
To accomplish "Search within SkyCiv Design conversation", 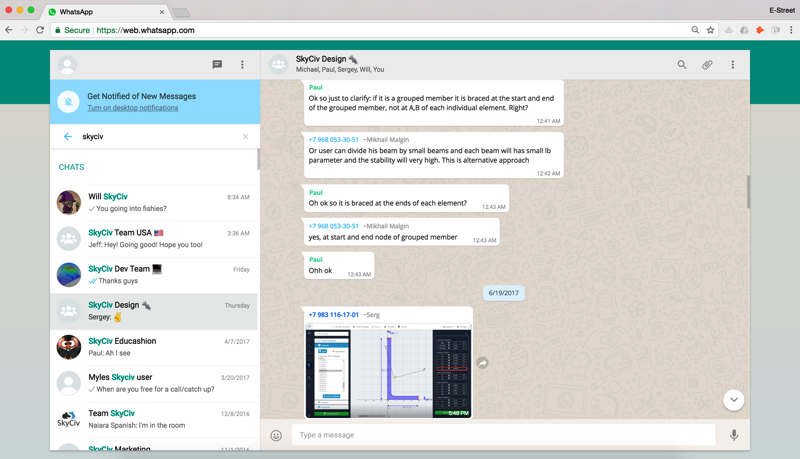I will pos(682,64).
